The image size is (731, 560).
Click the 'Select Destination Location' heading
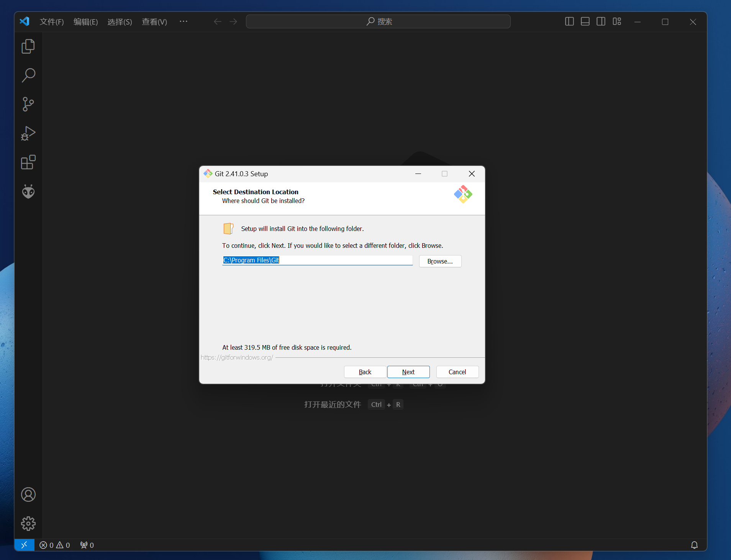click(256, 192)
